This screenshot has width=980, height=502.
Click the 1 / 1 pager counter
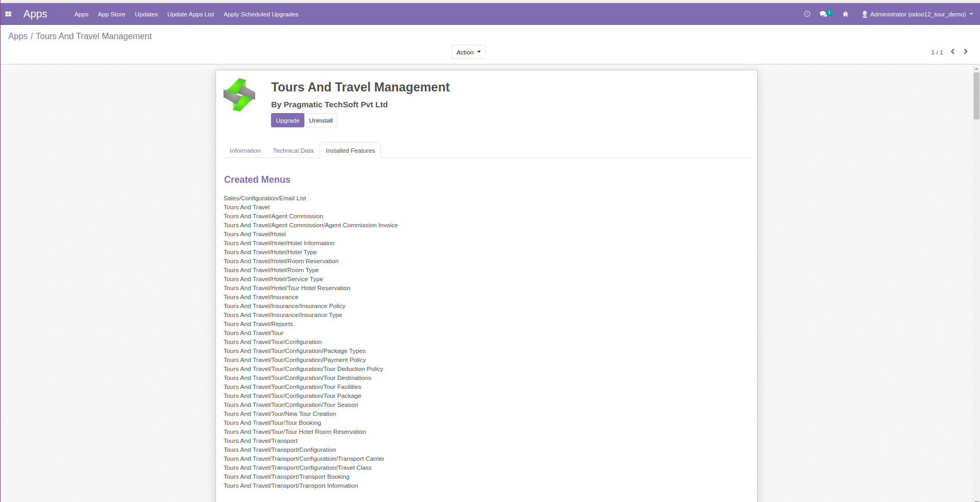point(937,52)
